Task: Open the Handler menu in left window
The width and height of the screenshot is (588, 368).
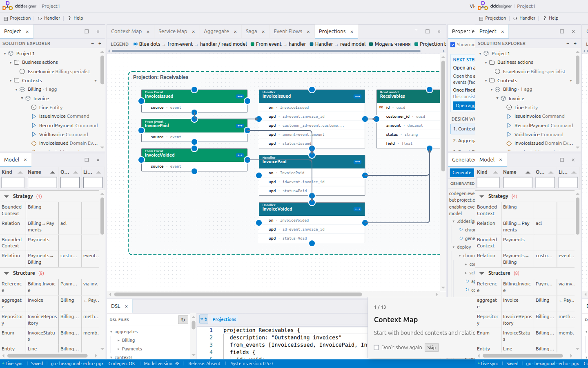Action: tap(49, 18)
